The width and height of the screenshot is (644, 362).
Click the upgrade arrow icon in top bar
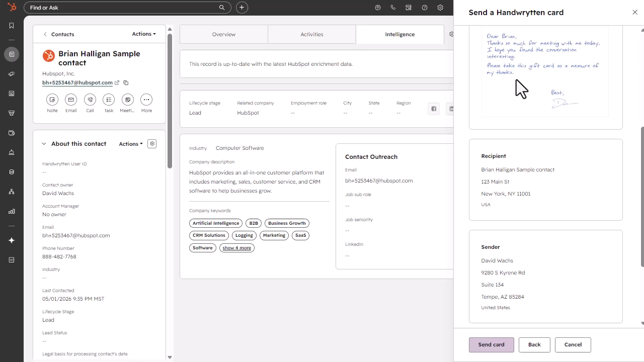coord(378,8)
